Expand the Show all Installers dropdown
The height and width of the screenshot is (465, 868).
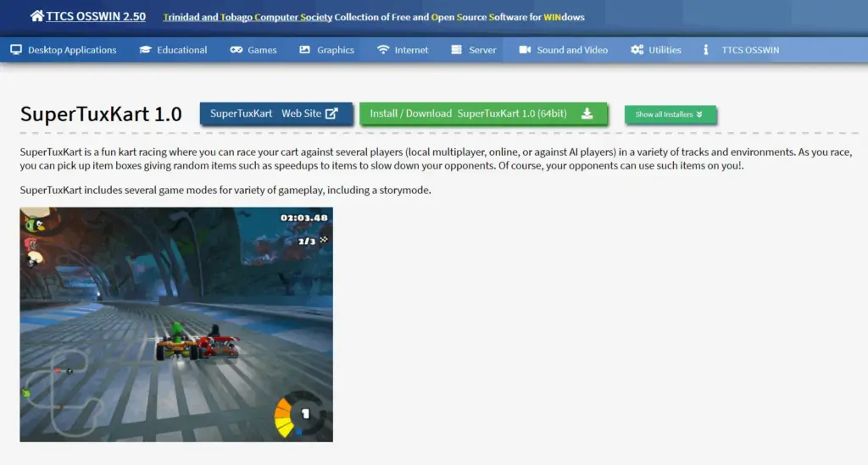pyautogui.click(x=670, y=114)
